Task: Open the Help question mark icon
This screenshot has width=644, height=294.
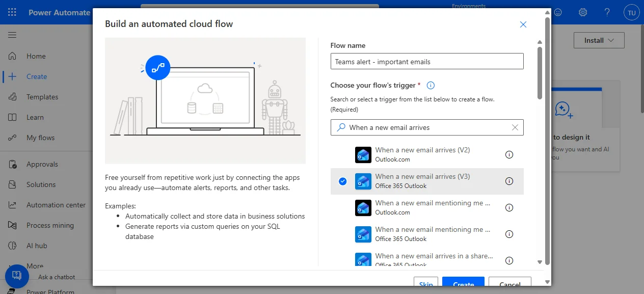Action: point(607,12)
